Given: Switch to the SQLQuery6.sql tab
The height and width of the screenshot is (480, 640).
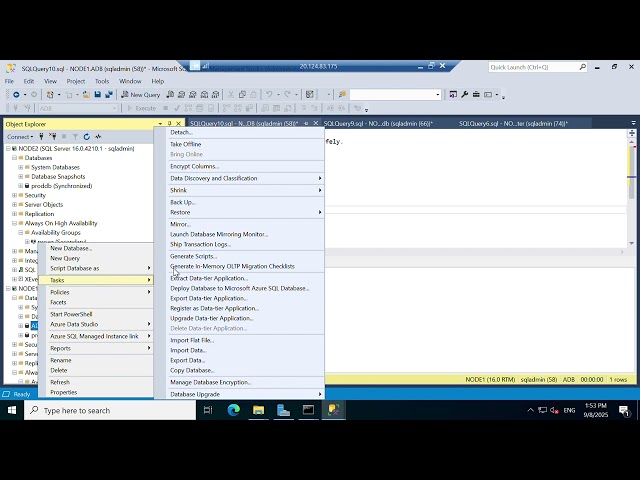Looking at the screenshot, I should tap(513, 123).
